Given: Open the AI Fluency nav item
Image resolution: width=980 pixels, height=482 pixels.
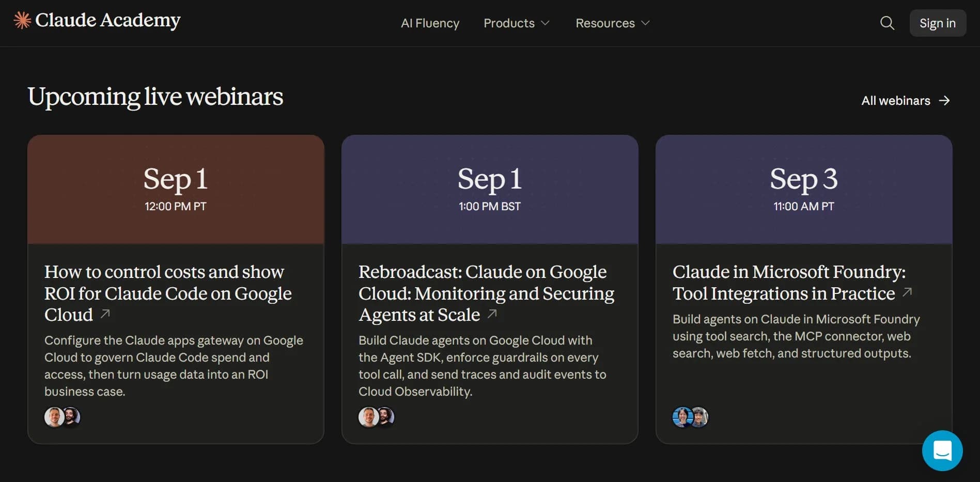Looking at the screenshot, I should coord(430,23).
